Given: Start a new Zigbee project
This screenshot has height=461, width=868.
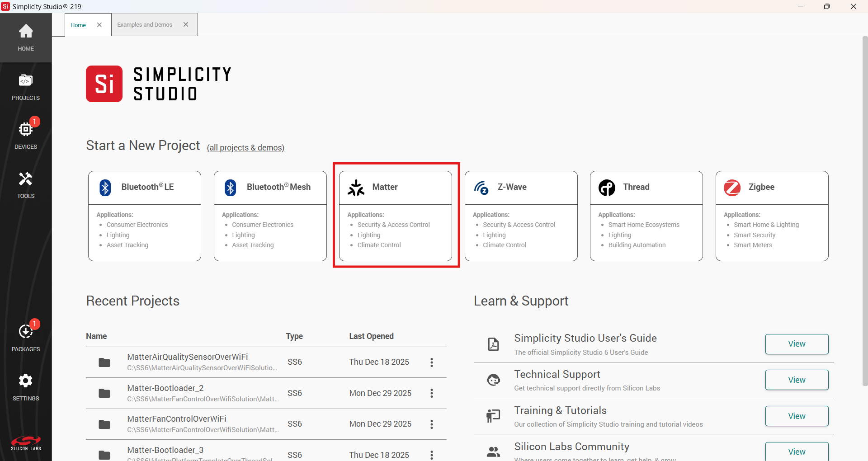Looking at the screenshot, I should coord(772,216).
